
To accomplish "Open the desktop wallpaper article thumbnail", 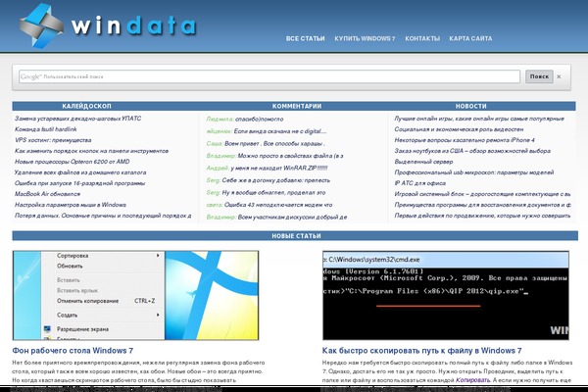I will 136,296.
